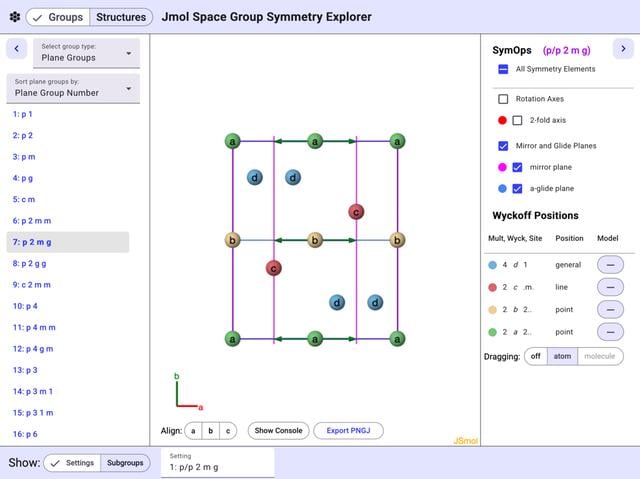The image size is (640, 479).
Task: Click the (p/p 2 m g) SymOps label
Action: [x=567, y=51]
